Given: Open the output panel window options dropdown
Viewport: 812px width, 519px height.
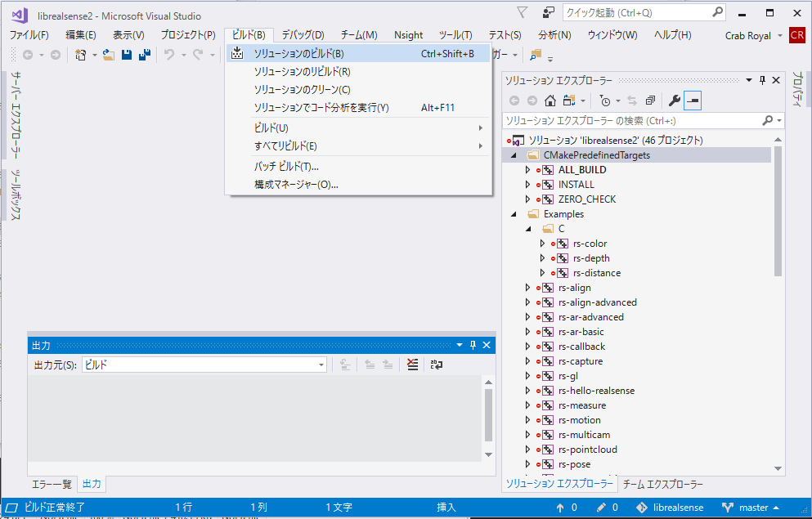Looking at the screenshot, I should click(x=460, y=345).
